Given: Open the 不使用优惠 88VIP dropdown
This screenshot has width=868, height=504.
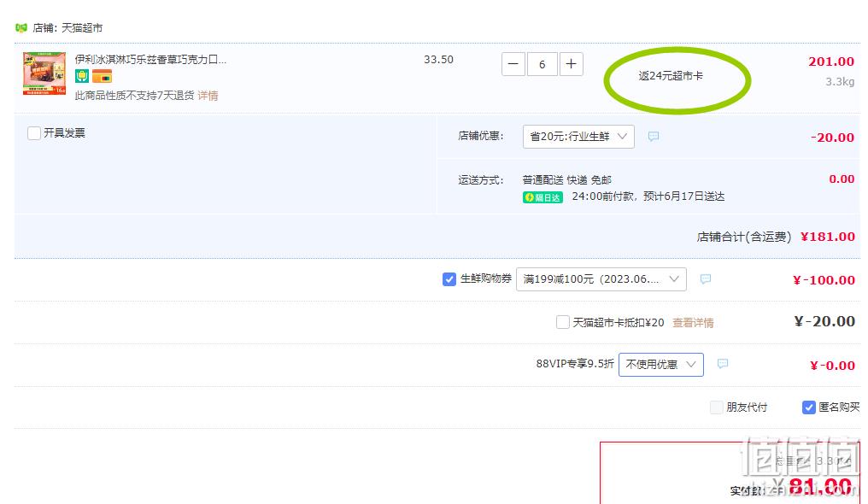Looking at the screenshot, I should pyautogui.click(x=661, y=365).
